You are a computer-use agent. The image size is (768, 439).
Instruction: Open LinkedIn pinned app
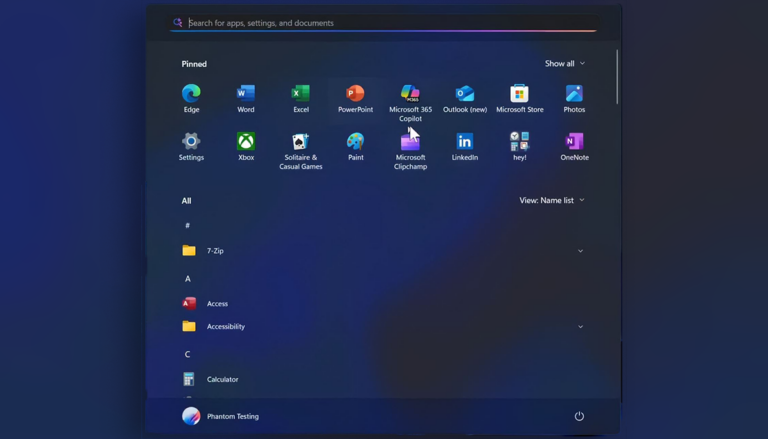coord(465,146)
